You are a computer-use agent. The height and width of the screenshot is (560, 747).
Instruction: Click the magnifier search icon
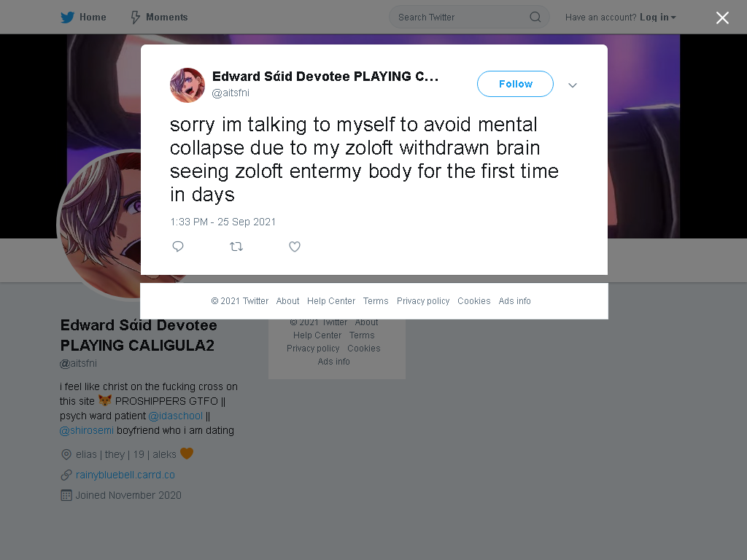click(x=535, y=17)
